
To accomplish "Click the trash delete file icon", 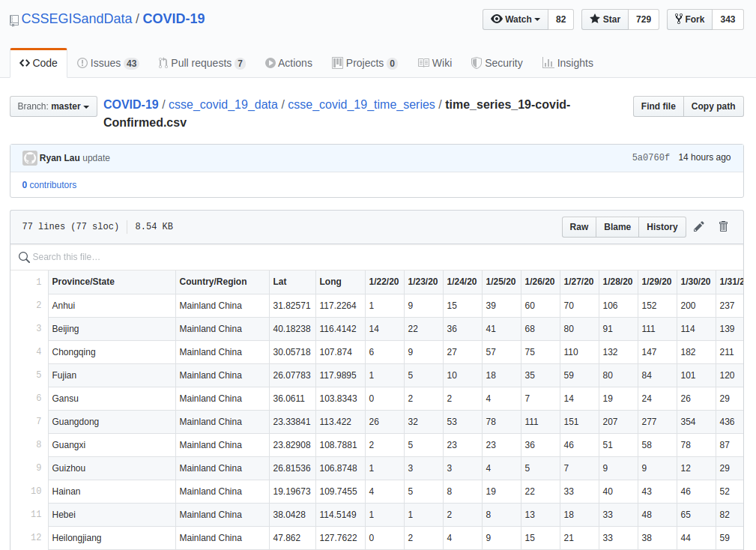I will pyautogui.click(x=723, y=226).
